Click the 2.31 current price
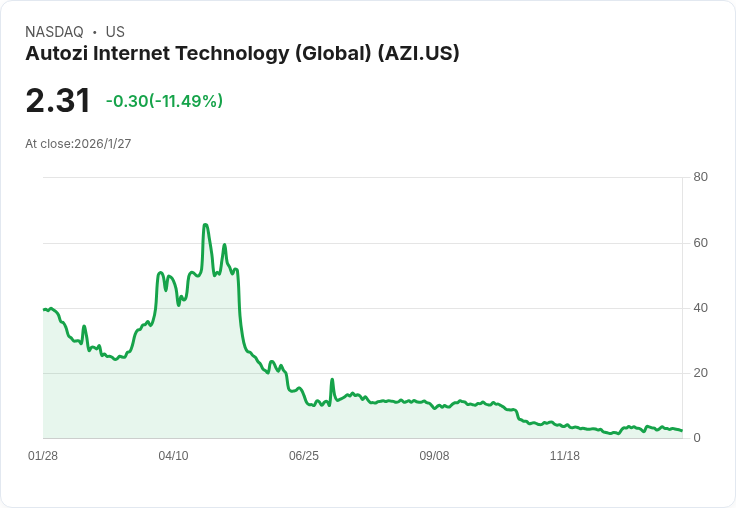736x508 pixels. tap(58, 100)
